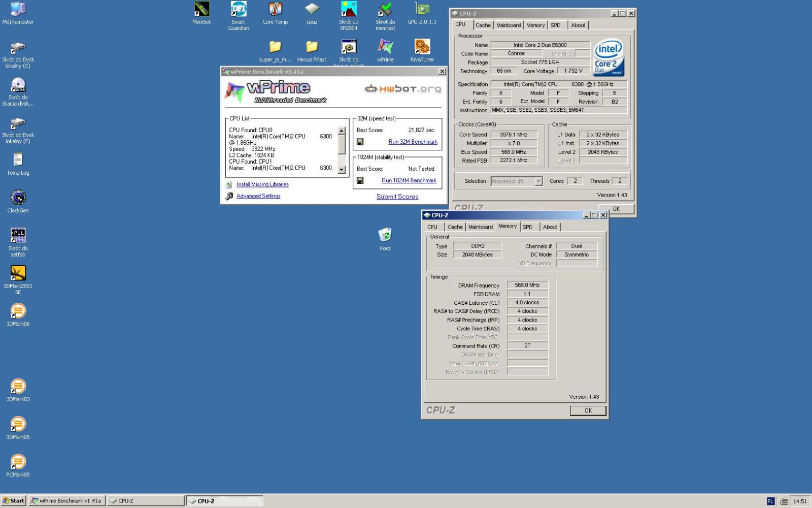812x508 pixels.
Task: Click Submit Scores link
Action: (397, 197)
